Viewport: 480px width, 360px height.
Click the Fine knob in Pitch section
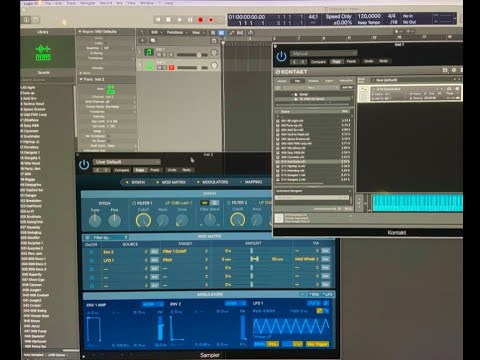coord(114,220)
